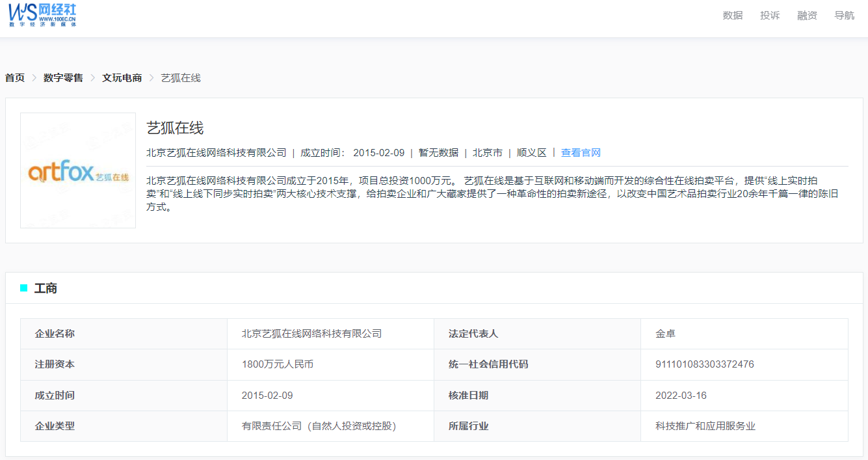
Task: Click 顺义区 district text
Action: point(532,153)
